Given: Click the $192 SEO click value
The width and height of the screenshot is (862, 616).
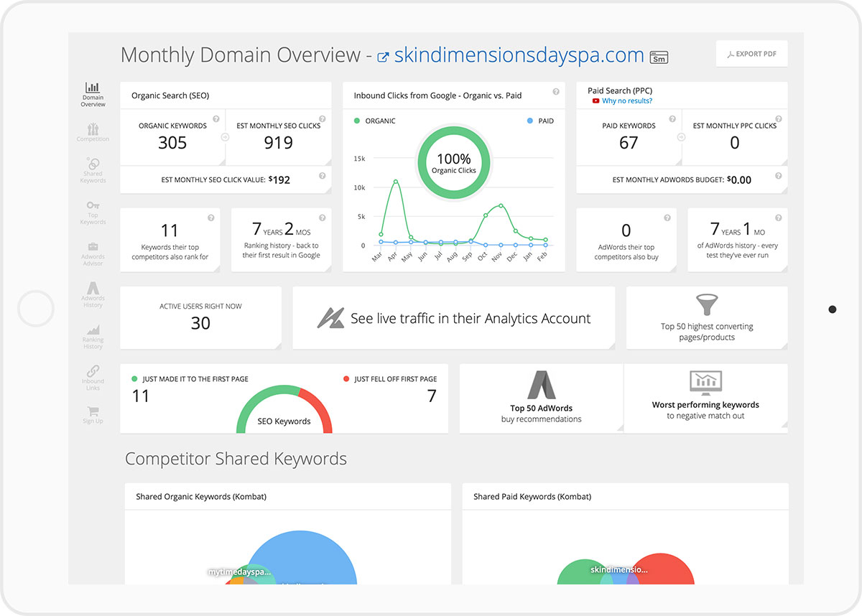Looking at the screenshot, I should (x=279, y=179).
